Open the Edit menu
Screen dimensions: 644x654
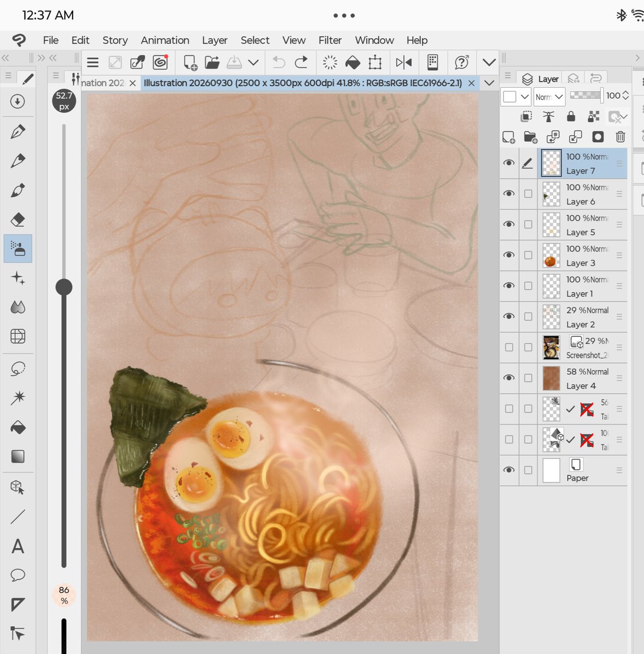click(x=80, y=40)
